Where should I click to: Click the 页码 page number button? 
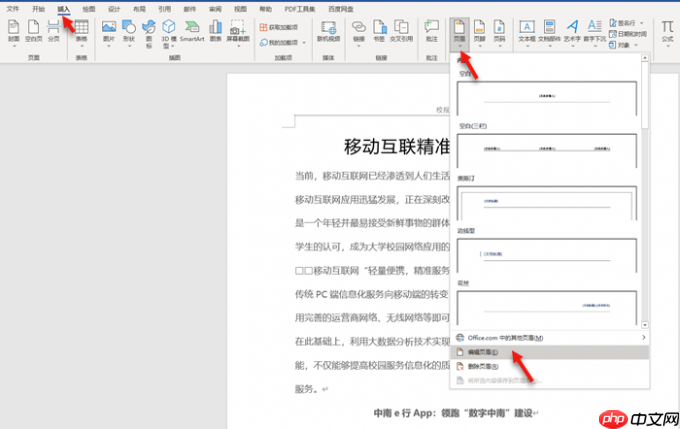[x=499, y=33]
